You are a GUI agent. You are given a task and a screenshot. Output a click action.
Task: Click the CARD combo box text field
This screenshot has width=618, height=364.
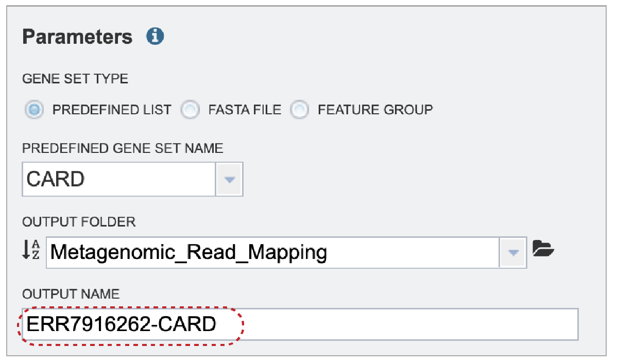point(119,179)
